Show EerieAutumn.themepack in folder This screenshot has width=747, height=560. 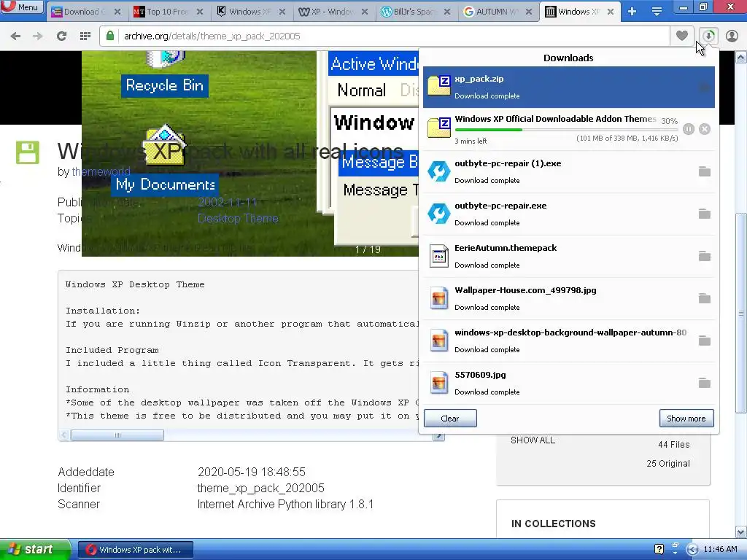click(x=705, y=256)
